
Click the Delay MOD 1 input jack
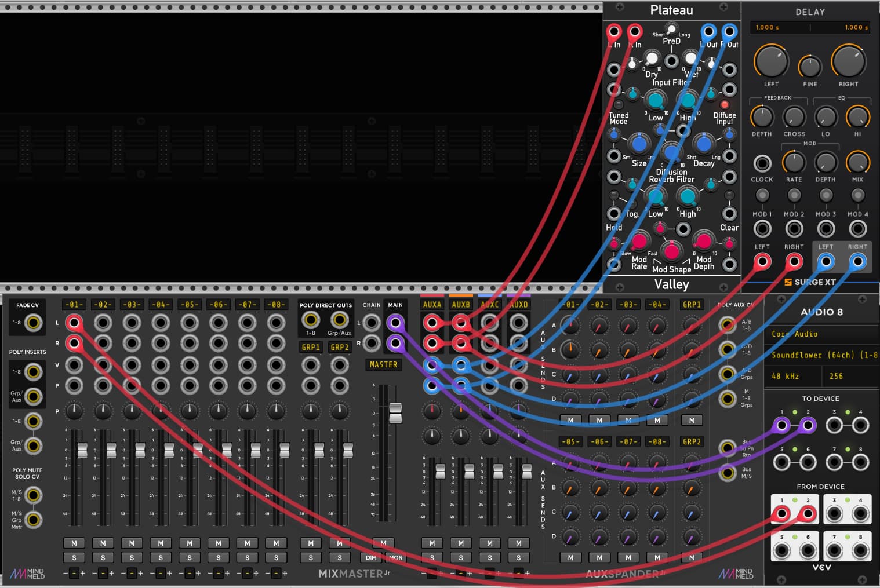point(762,229)
